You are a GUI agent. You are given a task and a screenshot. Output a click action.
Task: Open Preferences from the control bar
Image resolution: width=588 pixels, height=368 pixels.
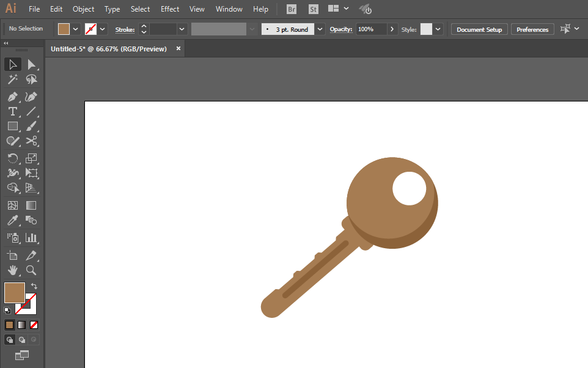tap(532, 29)
